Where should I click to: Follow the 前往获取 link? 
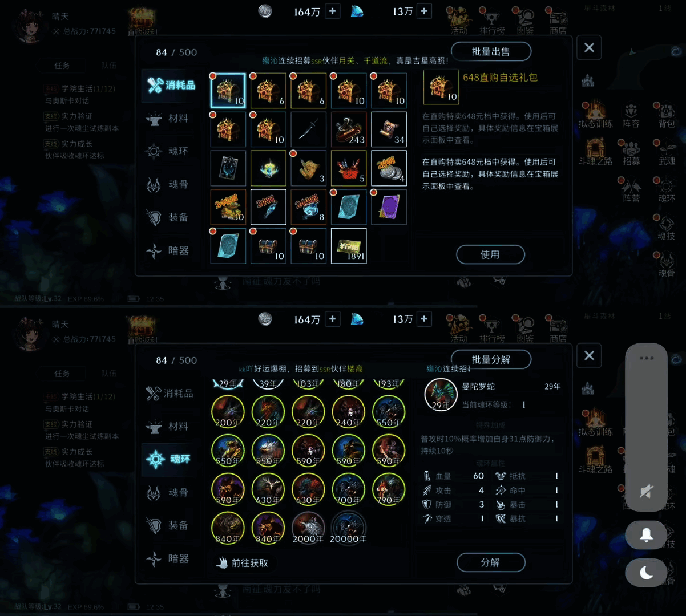[243, 563]
